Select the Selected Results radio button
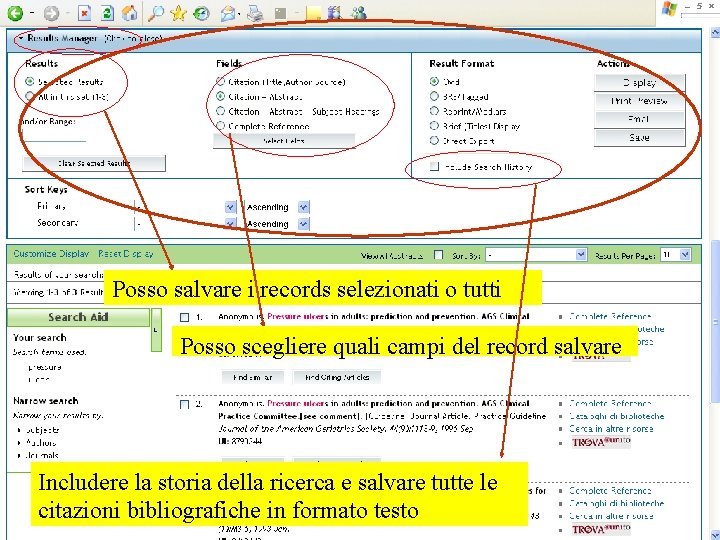The width and height of the screenshot is (720, 540). 30,82
